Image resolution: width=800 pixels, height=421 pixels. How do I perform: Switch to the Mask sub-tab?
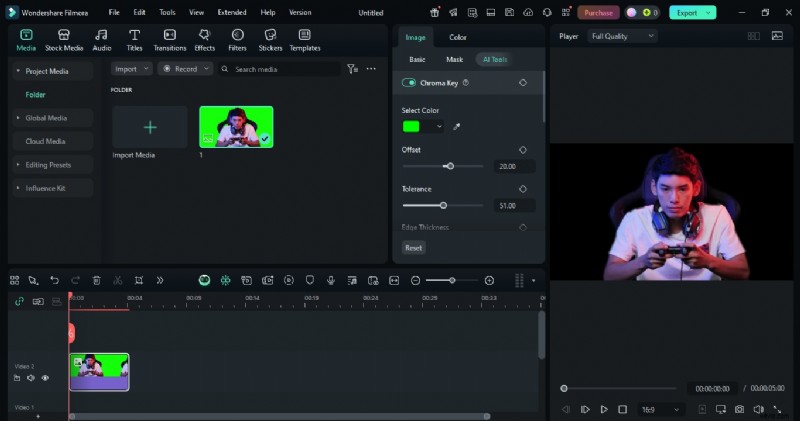[x=454, y=60]
